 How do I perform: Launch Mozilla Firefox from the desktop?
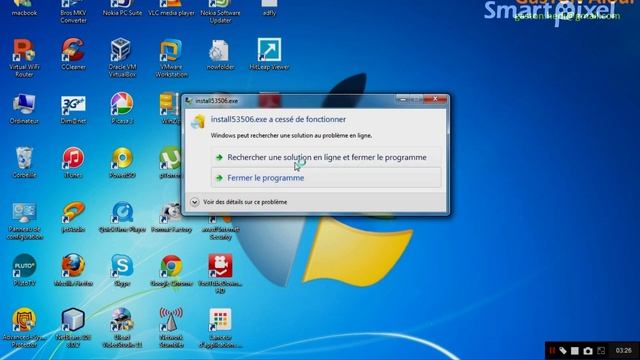tap(73, 270)
